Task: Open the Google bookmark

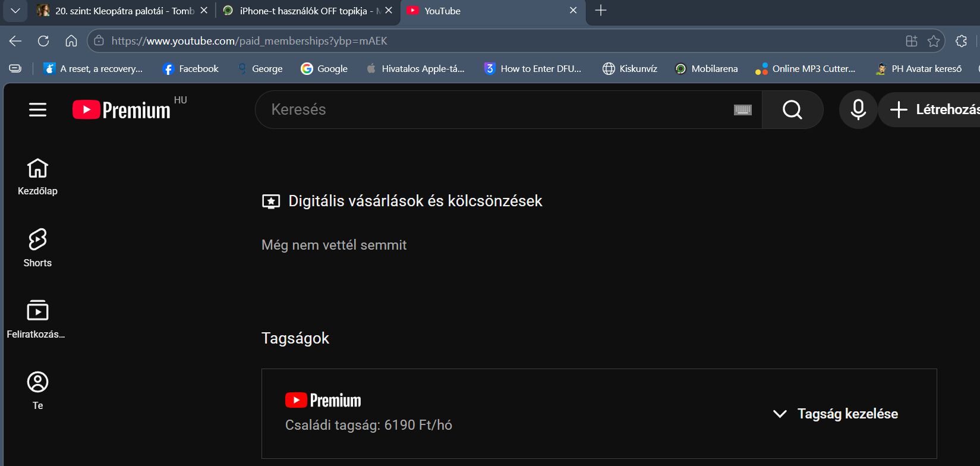Action: pyautogui.click(x=324, y=69)
